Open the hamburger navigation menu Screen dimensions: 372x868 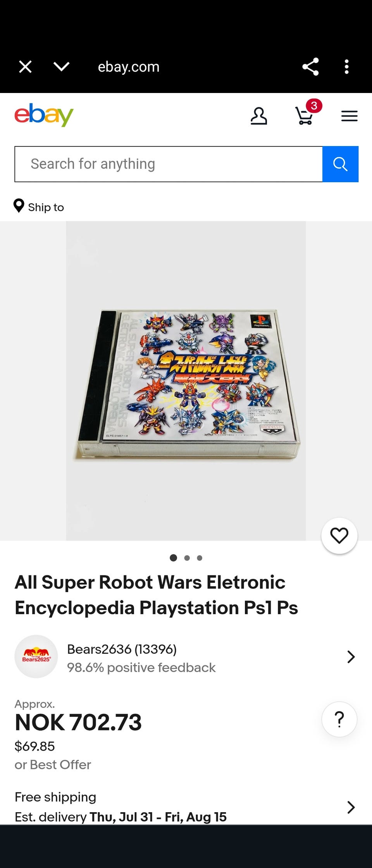[349, 116]
